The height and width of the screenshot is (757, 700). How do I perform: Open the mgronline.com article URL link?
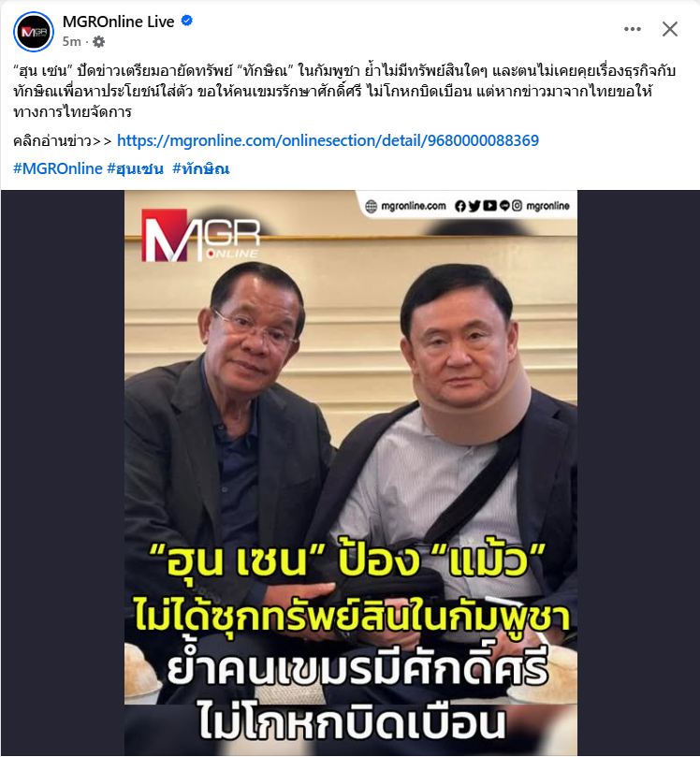coord(328,140)
